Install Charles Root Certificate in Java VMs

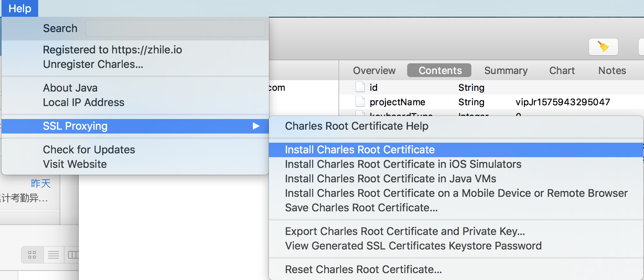click(456, 179)
